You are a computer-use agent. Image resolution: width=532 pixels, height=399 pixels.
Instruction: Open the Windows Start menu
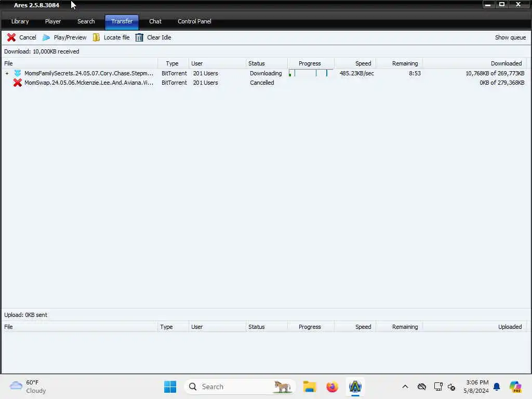pos(170,387)
